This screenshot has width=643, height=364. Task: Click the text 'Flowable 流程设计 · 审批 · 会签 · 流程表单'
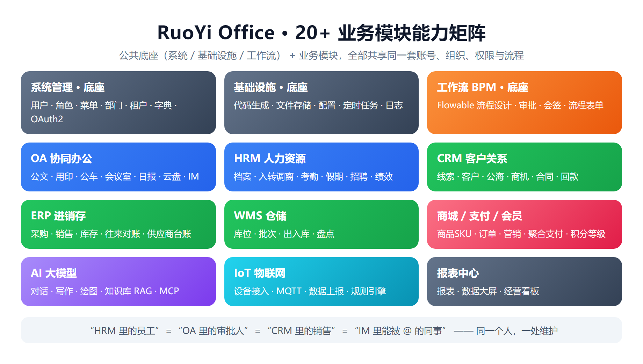pos(520,105)
